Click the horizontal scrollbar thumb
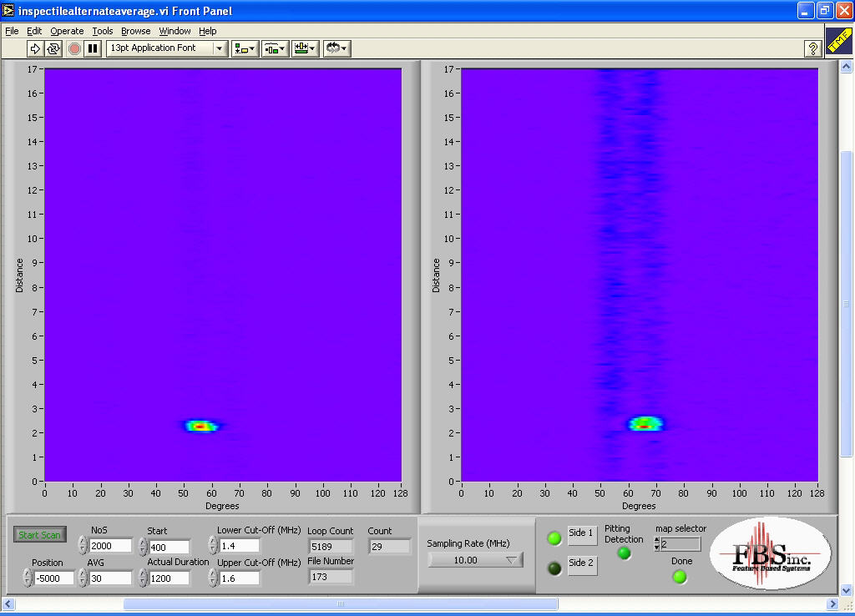Viewport: 855px width, 616px height. (x=340, y=603)
